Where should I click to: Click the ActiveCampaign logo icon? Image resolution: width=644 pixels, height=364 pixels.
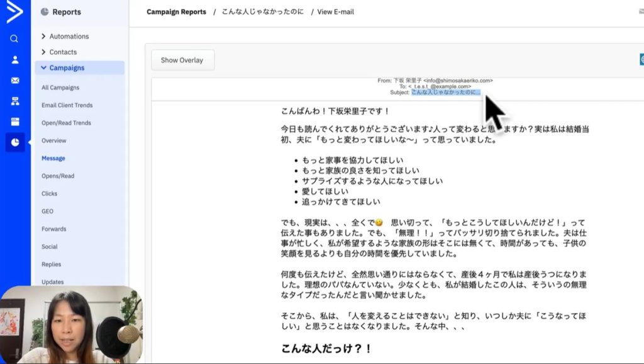coord(14,13)
